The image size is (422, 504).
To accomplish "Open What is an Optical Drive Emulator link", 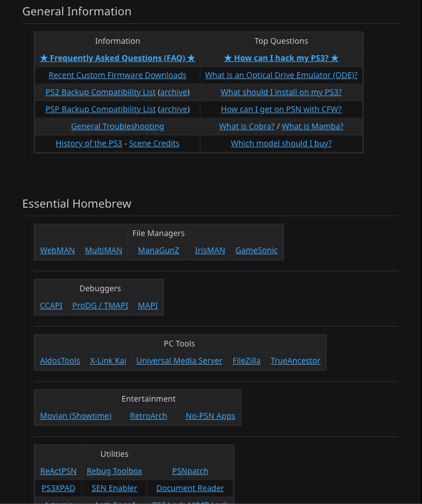I will click(281, 75).
